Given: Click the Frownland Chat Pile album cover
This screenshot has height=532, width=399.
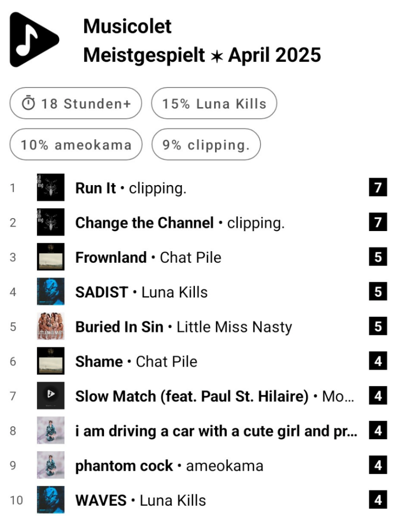Looking at the screenshot, I should (51, 256).
